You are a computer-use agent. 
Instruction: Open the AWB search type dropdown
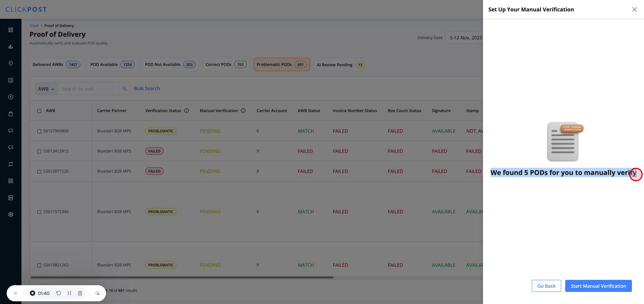point(46,89)
